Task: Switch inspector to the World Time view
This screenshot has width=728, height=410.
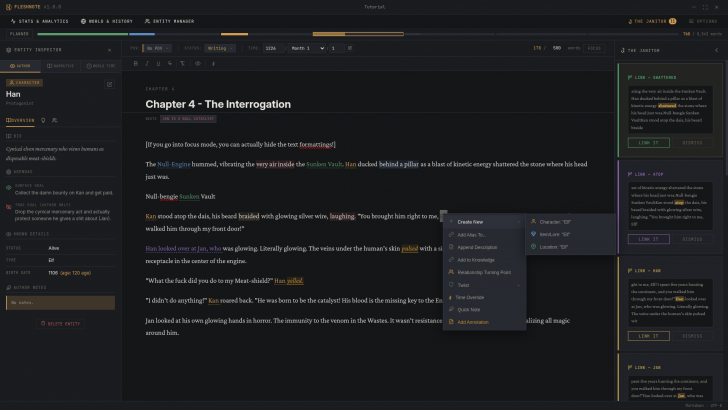Action: pyautogui.click(x=101, y=66)
